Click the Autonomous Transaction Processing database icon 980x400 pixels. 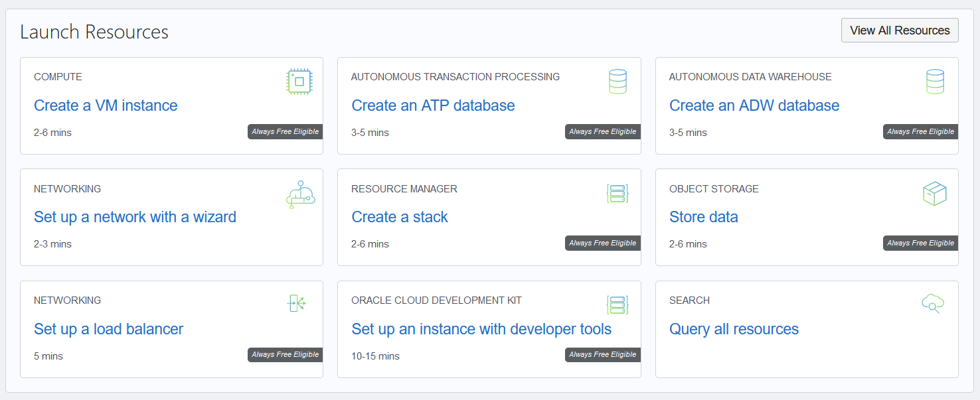(617, 81)
